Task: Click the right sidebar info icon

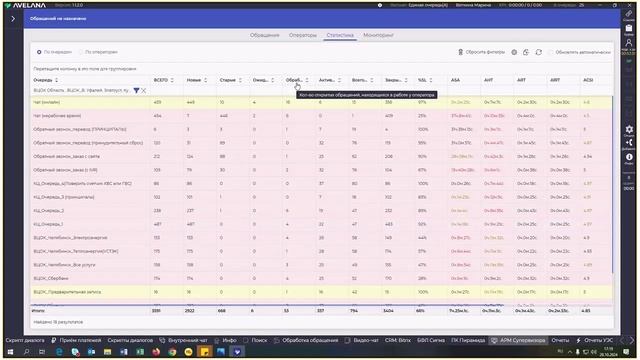Action: click(x=629, y=157)
